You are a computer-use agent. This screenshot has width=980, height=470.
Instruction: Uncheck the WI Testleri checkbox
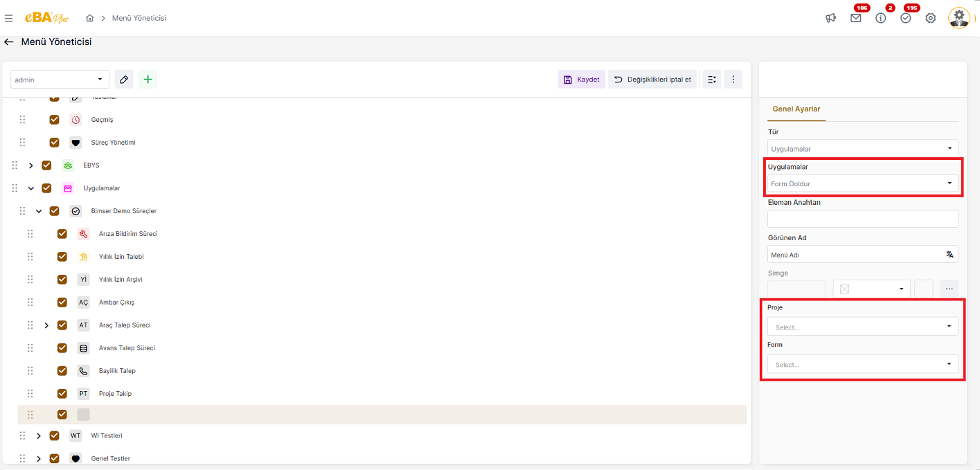coord(55,436)
